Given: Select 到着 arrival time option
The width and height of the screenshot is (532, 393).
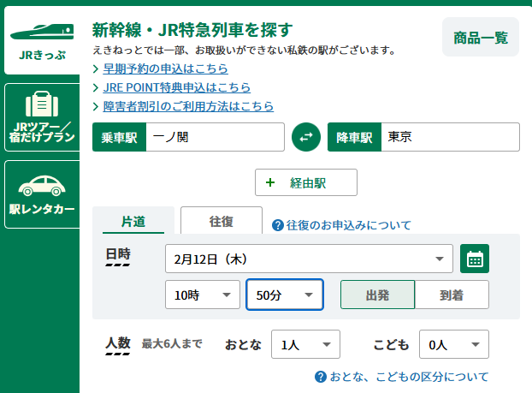Looking at the screenshot, I should (452, 295).
